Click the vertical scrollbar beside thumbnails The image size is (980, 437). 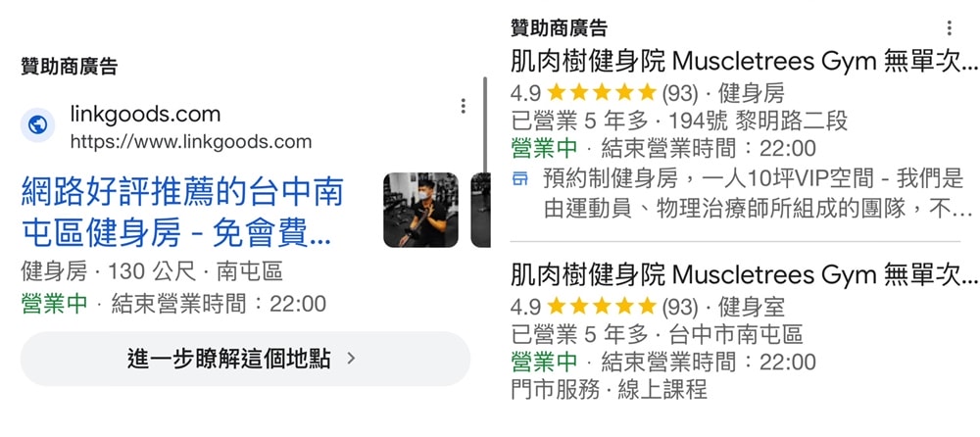coord(486,125)
